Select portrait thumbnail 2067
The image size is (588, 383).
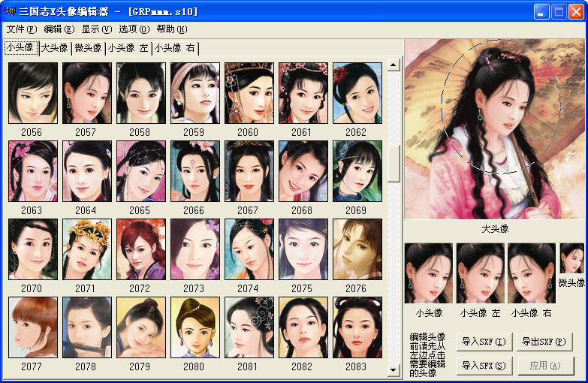249,171
